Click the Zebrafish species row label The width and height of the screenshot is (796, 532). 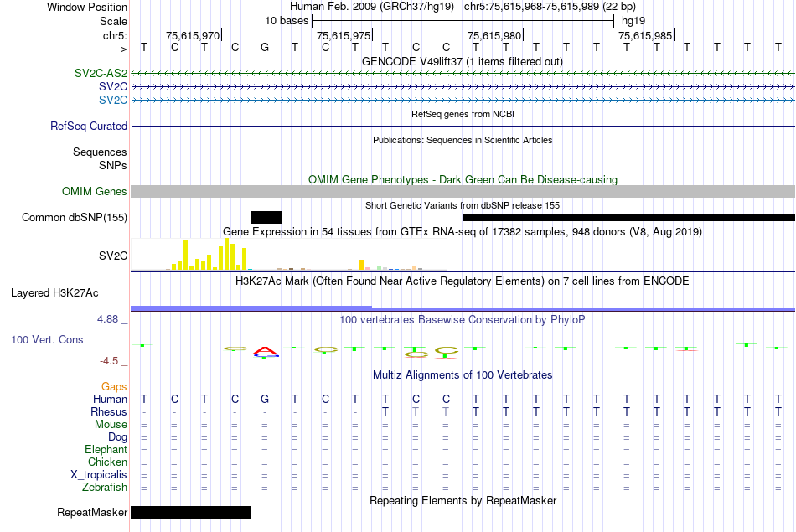[x=105, y=488]
